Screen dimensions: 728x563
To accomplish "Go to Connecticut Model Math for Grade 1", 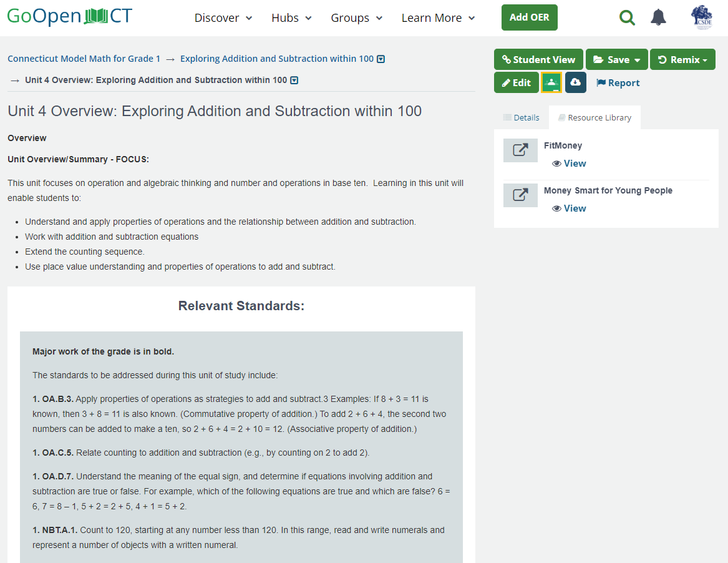I will (x=84, y=59).
